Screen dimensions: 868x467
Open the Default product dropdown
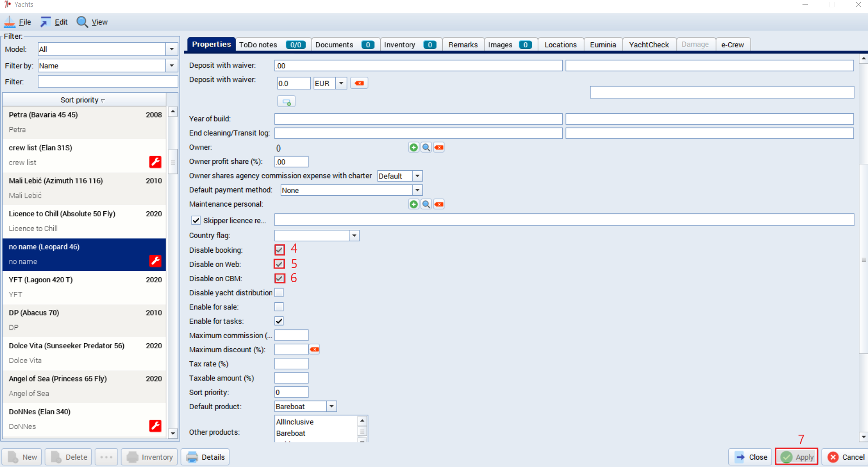(332, 406)
